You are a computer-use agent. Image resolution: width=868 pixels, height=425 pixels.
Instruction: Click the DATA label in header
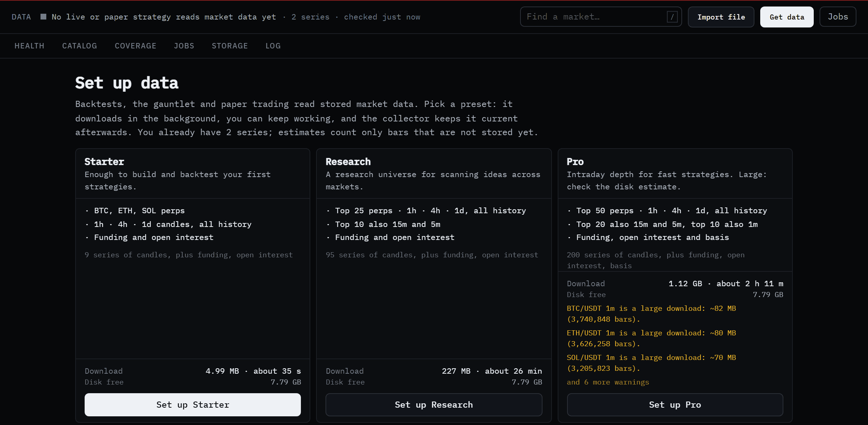(x=21, y=17)
